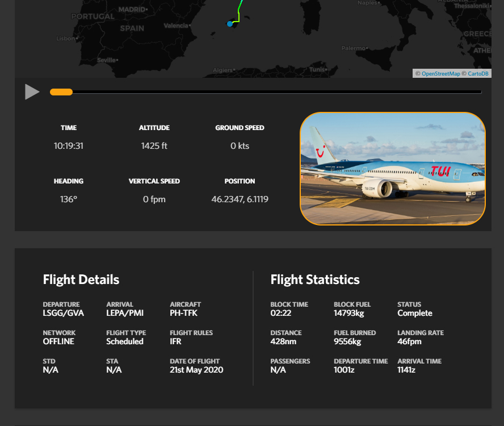Screen dimensions: 504x426
Task: Click the orange replay progress slider
Action: (x=61, y=92)
